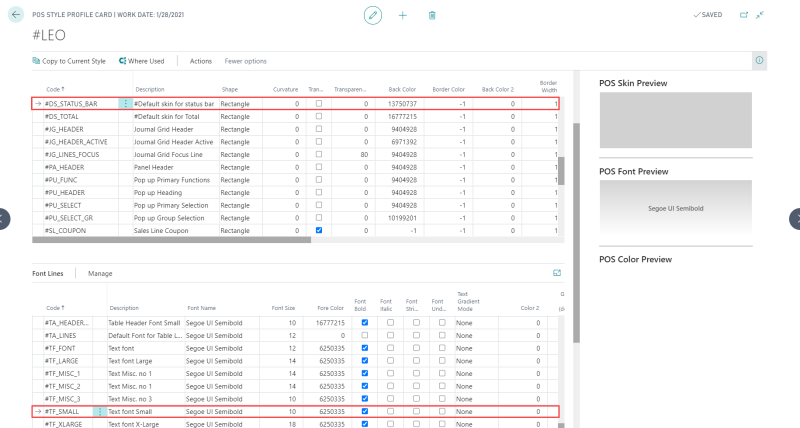Click the plus icon to add new
Viewport: 800px width, 428px height.
[403, 15]
